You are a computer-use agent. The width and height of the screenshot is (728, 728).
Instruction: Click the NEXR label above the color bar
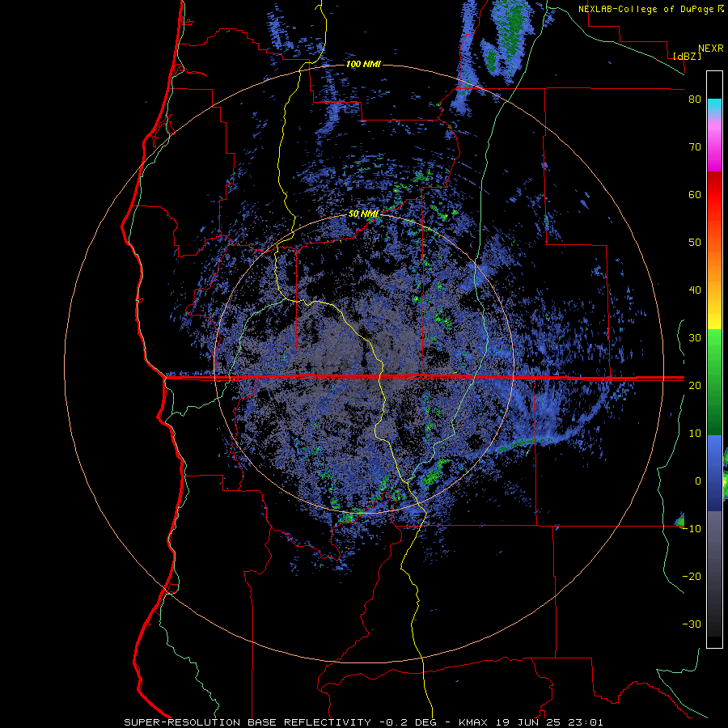[x=710, y=49]
